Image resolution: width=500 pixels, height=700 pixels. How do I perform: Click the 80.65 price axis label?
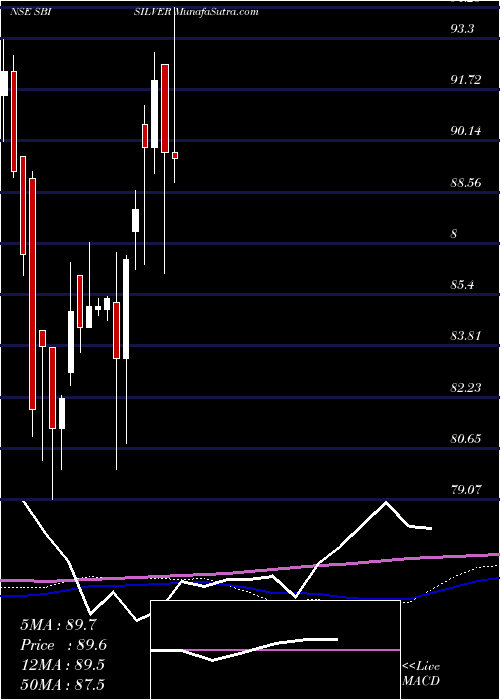coord(466,438)
